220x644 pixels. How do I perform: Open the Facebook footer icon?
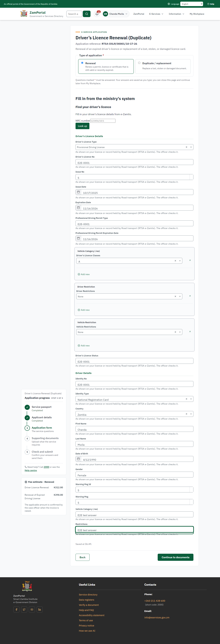click(16, 609)
